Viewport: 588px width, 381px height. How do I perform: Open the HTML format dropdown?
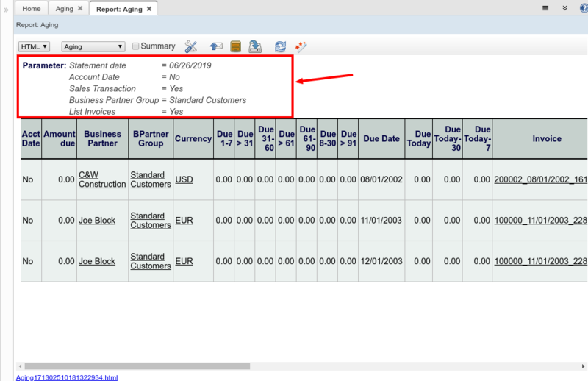tap(34, 46)
